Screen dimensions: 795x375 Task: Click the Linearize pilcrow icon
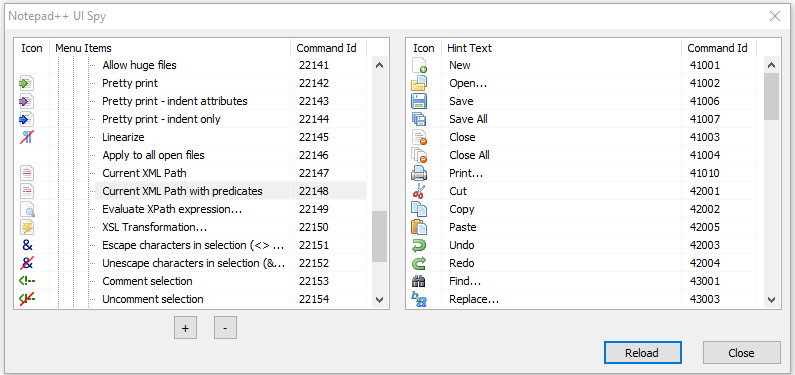(26, 137)
